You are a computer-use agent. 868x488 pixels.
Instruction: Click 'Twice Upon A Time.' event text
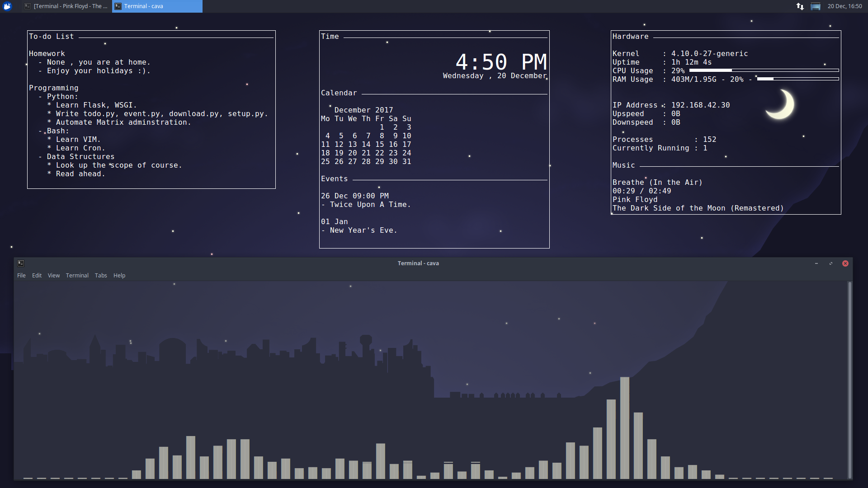370,205
